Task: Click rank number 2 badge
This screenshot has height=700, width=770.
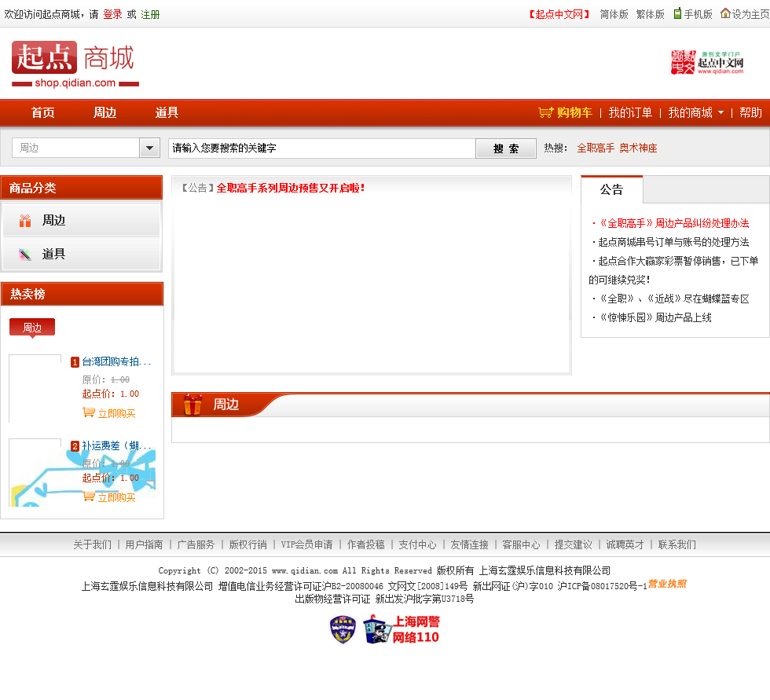Action: point(75,446)
